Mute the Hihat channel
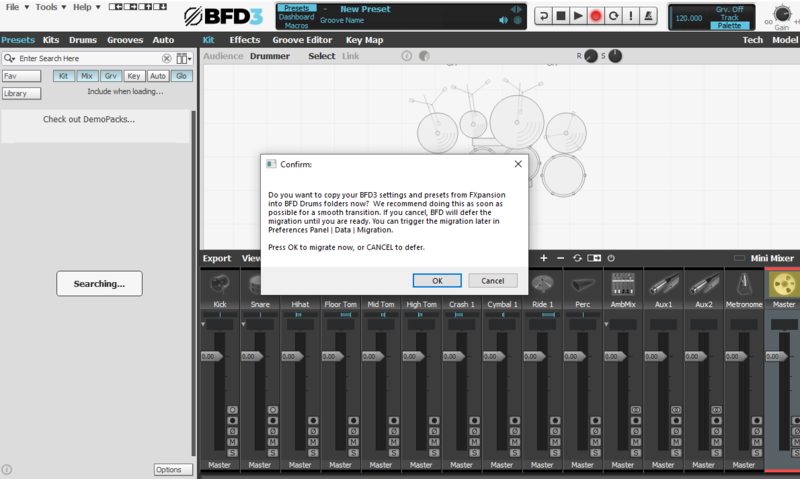 click(x=313, y=442)
